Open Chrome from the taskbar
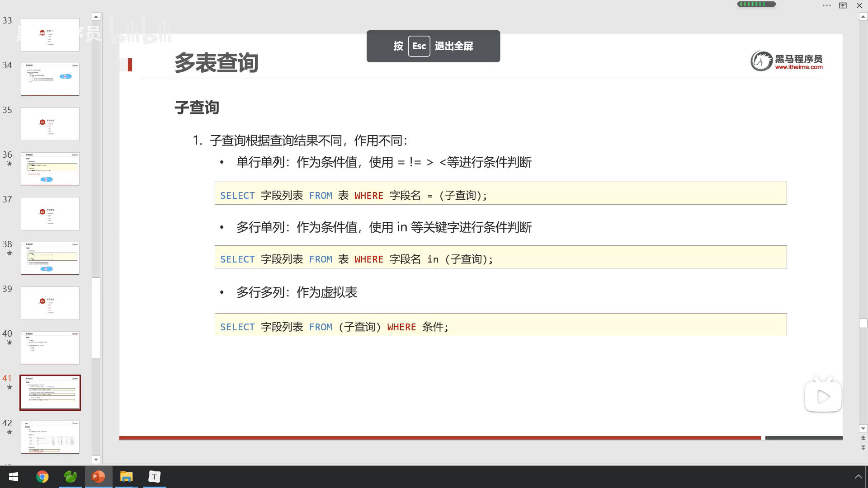This screenshot has width=868, height=488. (42, 477)
